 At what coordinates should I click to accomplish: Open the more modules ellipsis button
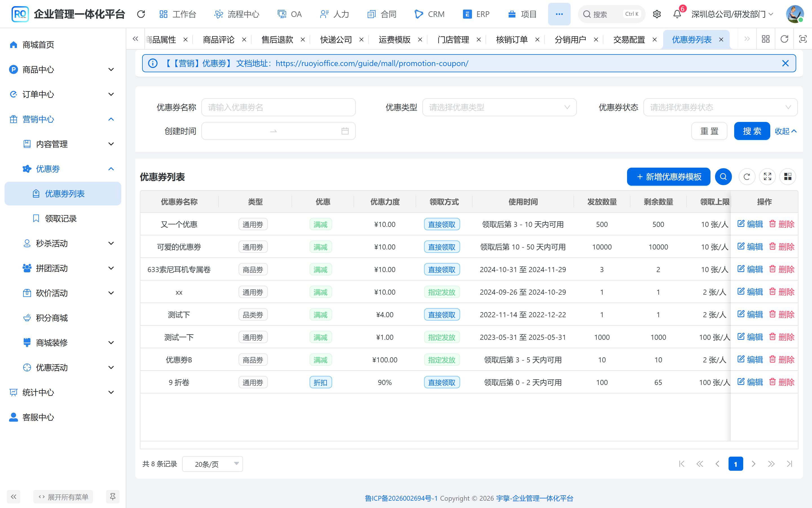tap(559, 14)
